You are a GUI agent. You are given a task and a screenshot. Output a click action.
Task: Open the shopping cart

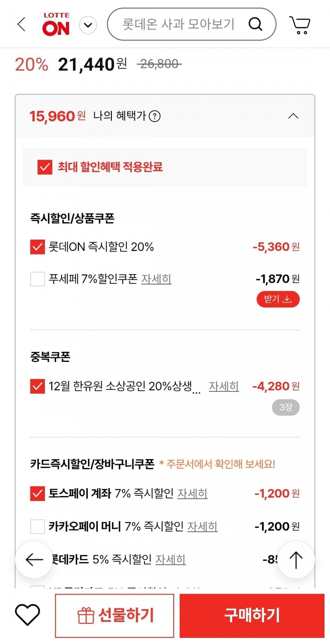pyautogui.click(x=300, y=25)
